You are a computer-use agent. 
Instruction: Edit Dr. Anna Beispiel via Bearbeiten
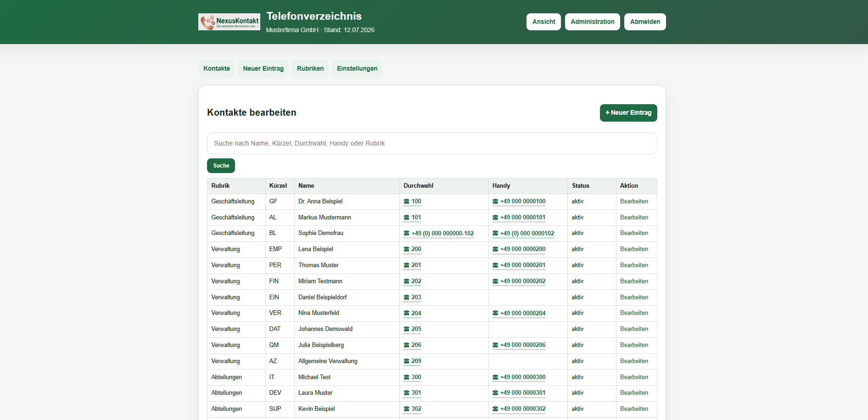(x=634, y=202)
